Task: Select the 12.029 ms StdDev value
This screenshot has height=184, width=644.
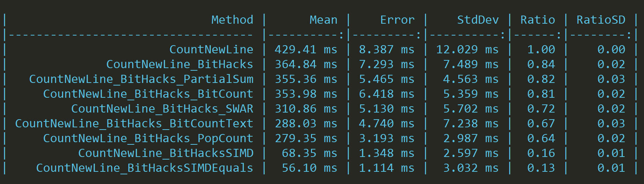Action: [467, 49]
